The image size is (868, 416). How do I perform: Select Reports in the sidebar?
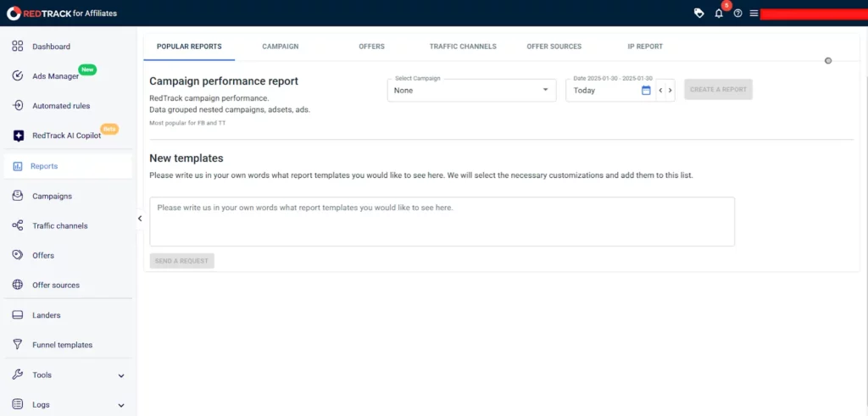point(68,166)
